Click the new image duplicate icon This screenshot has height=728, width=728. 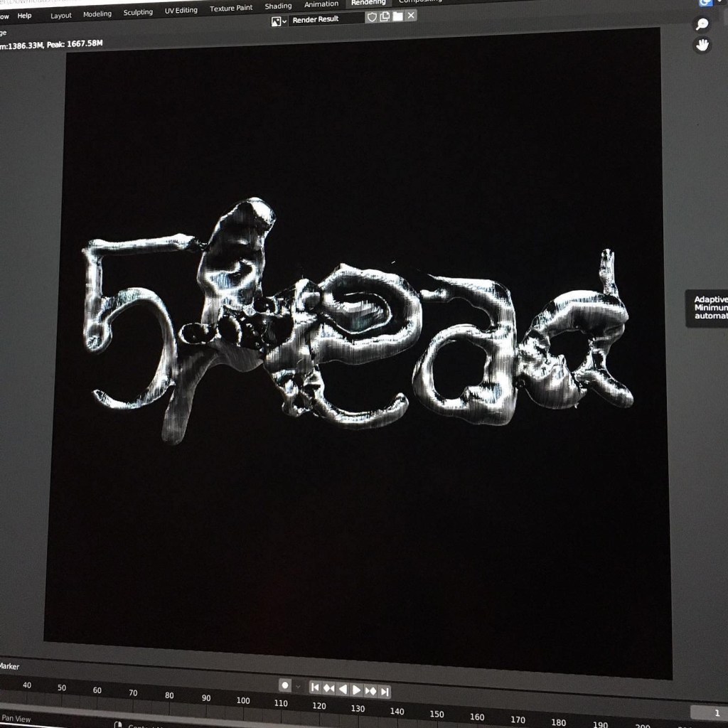coord(385,16)
